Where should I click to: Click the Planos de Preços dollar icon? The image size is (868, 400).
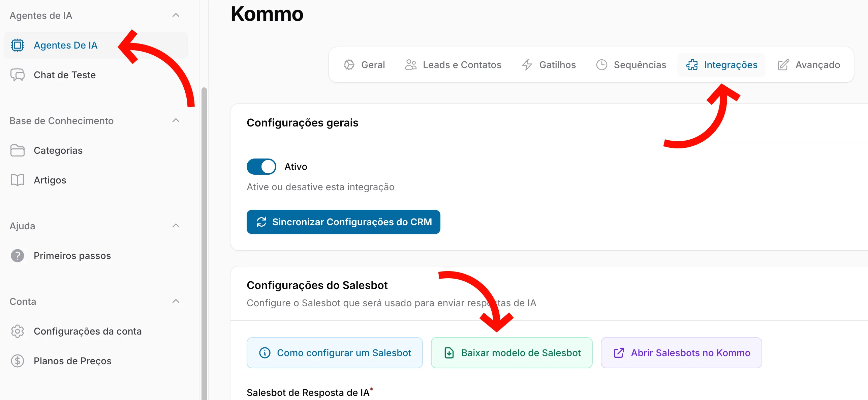tap(18, 361)
